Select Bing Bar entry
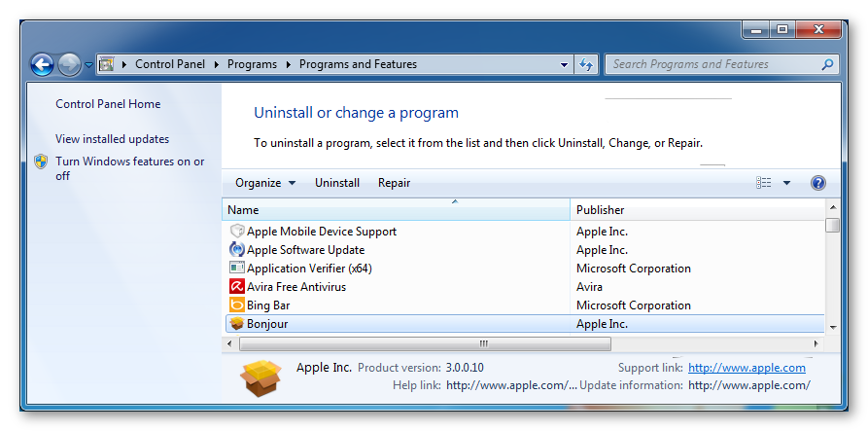This screenshot has width=868, height=431. (x=525, y=305)
